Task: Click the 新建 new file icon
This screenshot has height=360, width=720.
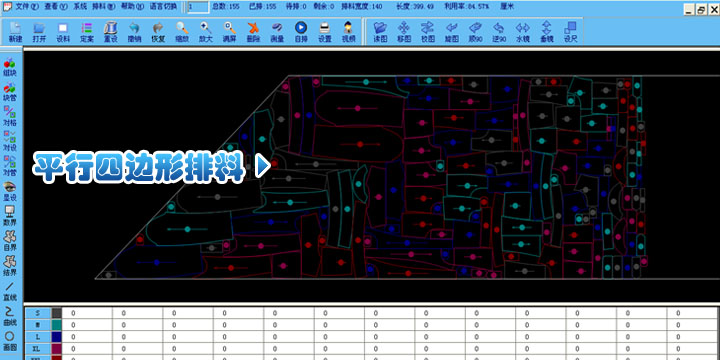Action: tap(15, 32)
